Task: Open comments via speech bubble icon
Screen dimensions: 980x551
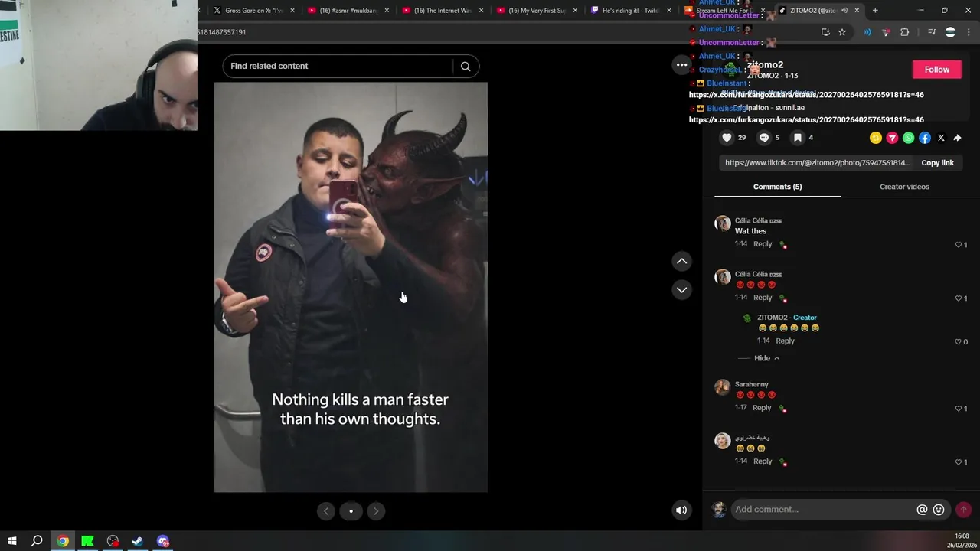Action: pyautogui.click(x=763, y=138)
